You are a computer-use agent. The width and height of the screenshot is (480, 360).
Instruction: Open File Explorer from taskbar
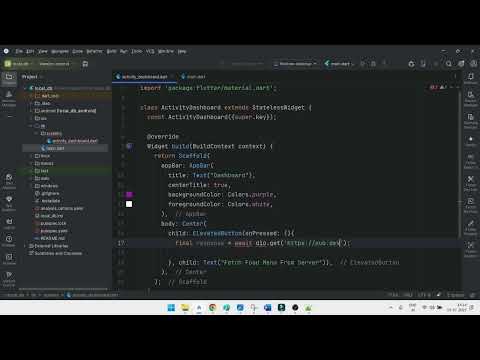185,307
